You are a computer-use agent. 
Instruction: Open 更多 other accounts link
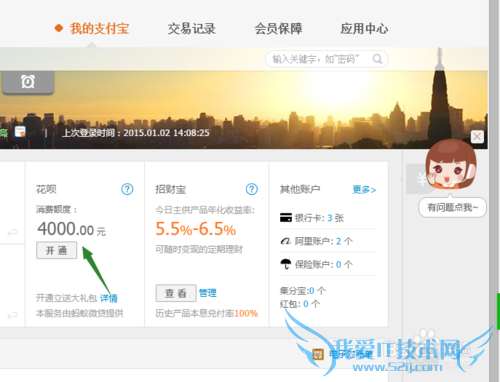[x=364, y=190]
